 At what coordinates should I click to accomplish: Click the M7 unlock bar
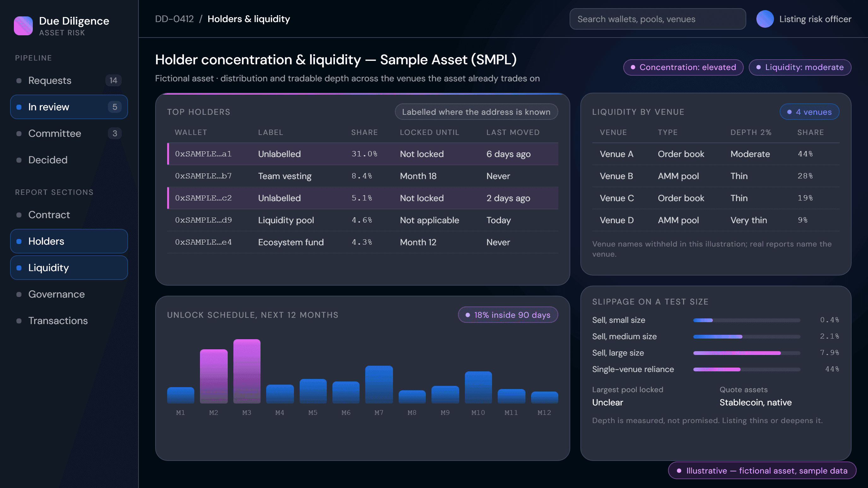tap(379, 384)
